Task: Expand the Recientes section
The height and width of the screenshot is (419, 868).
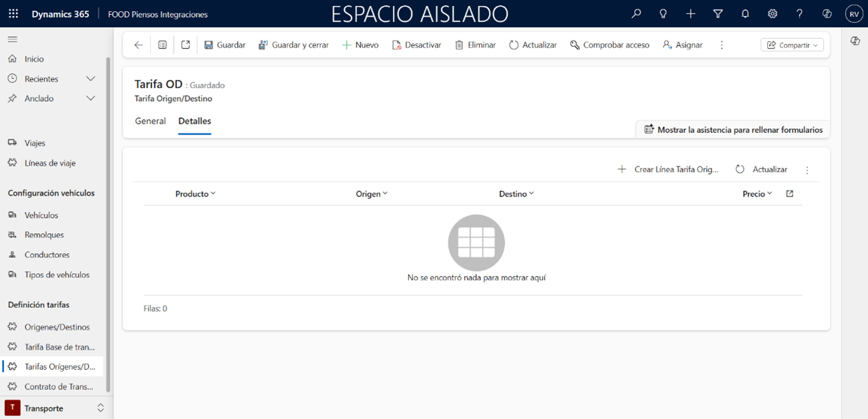Action: [90, 79]
